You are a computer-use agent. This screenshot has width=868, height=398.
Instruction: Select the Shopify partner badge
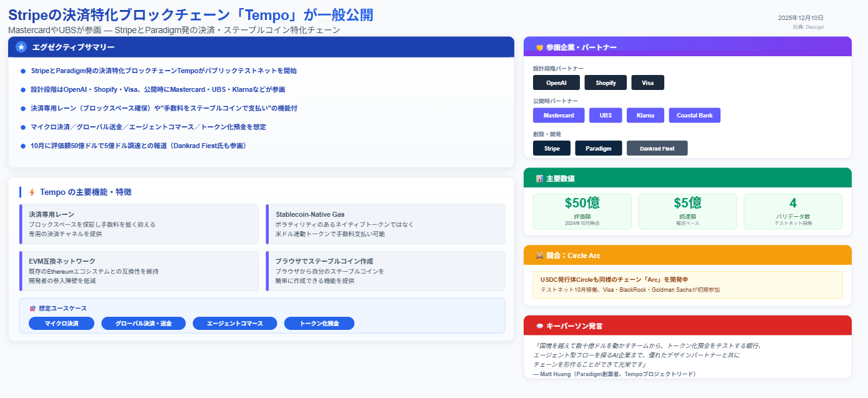[605, 82]
